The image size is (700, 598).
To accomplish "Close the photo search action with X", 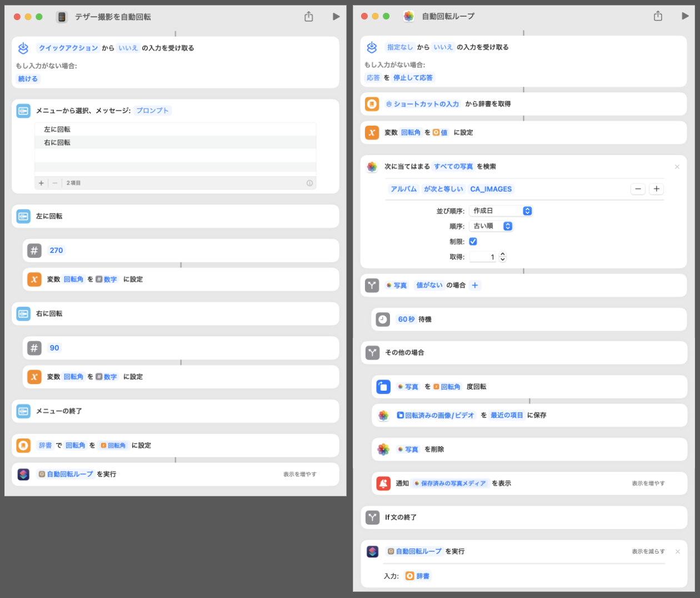I will [677, 167].
